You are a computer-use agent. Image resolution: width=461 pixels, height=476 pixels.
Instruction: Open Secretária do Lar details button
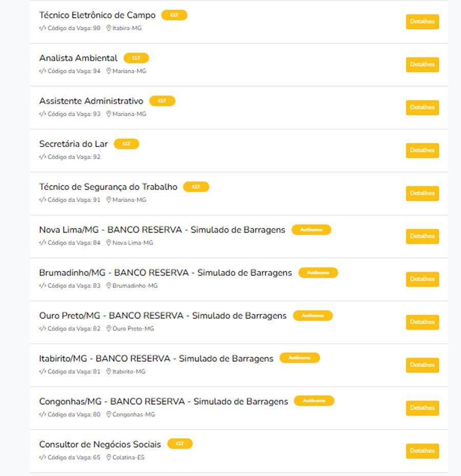coord(422,150)
